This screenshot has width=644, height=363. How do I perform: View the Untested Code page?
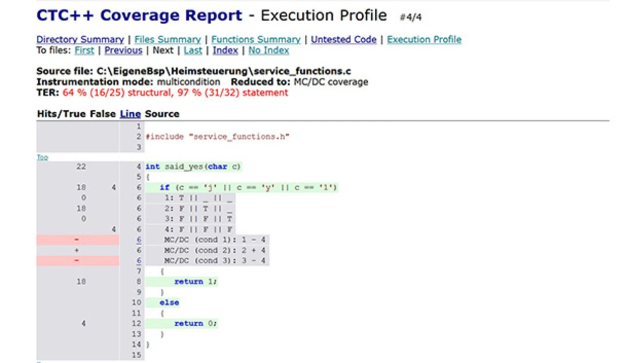coord(344,39)
